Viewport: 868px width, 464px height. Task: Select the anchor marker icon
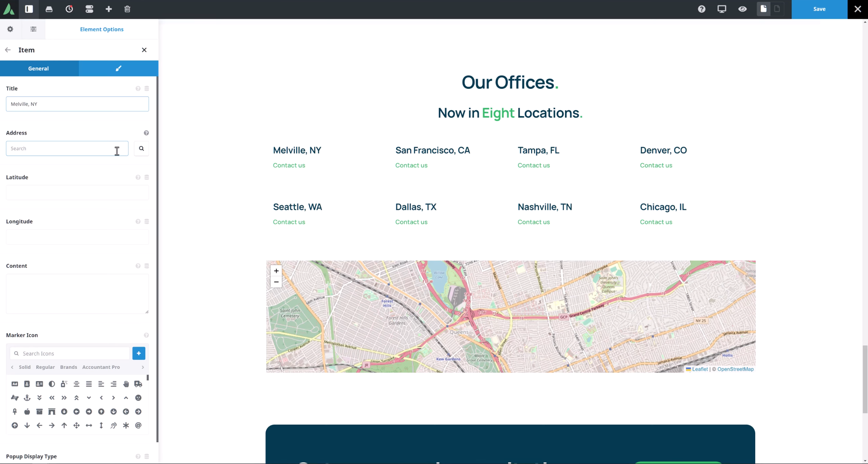pyautogui.click(x=27, y=398)
